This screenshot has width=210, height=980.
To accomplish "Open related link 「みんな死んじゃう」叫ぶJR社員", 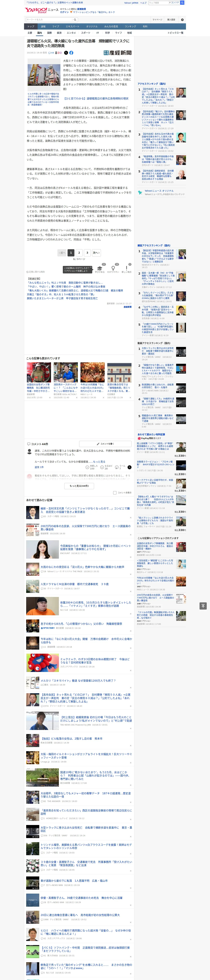I will coord(65,283).
